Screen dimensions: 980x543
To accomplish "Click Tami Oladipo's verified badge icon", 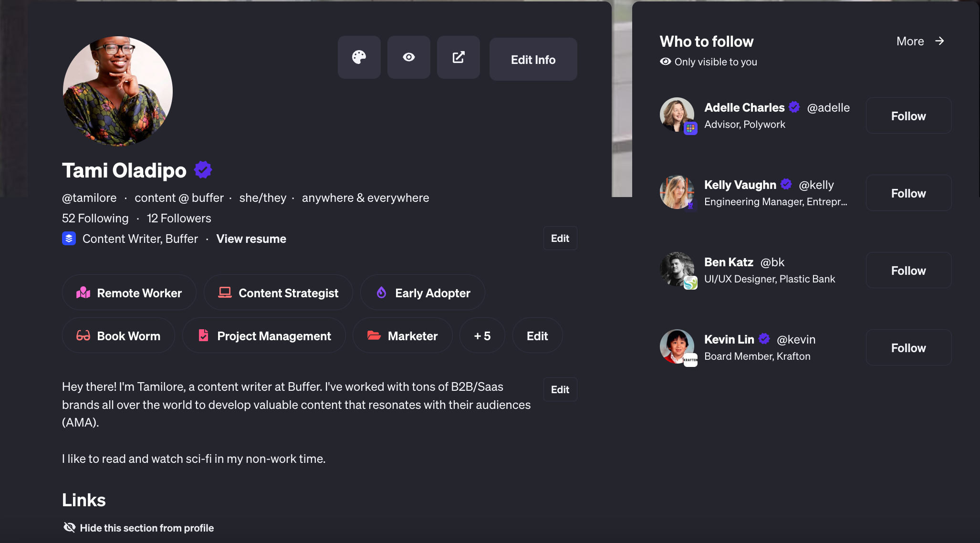I will point(203,170).
